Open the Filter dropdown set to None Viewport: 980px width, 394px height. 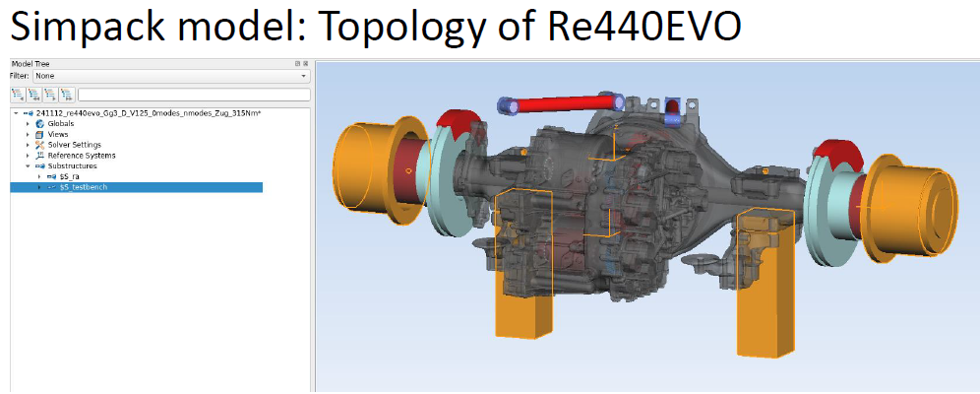[171, 76]
